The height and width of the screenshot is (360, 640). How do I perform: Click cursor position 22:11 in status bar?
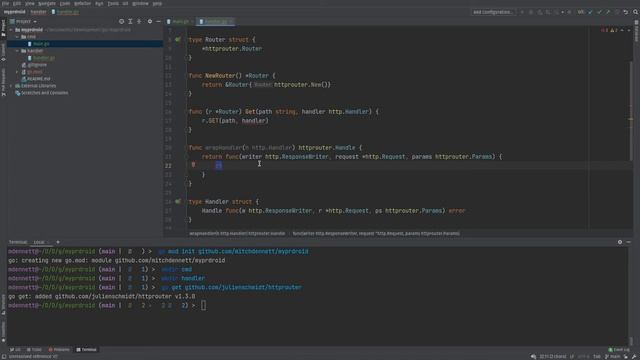(x=553, y=357)
